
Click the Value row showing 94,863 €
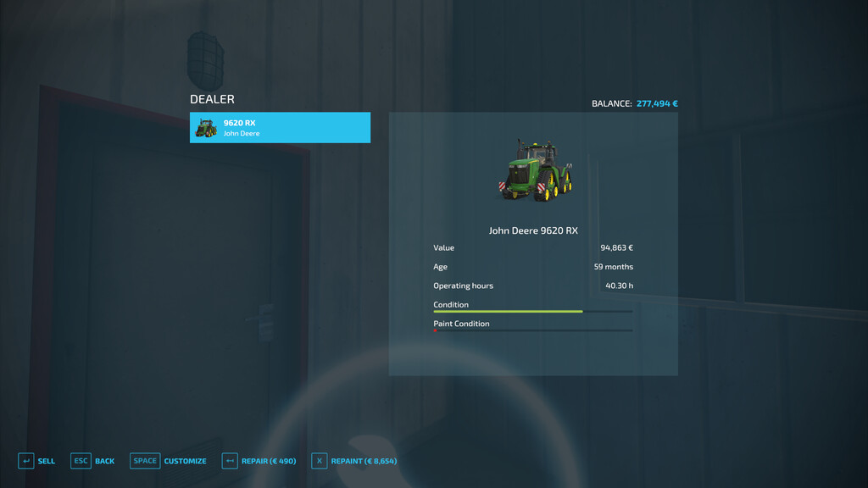[532, 248]
